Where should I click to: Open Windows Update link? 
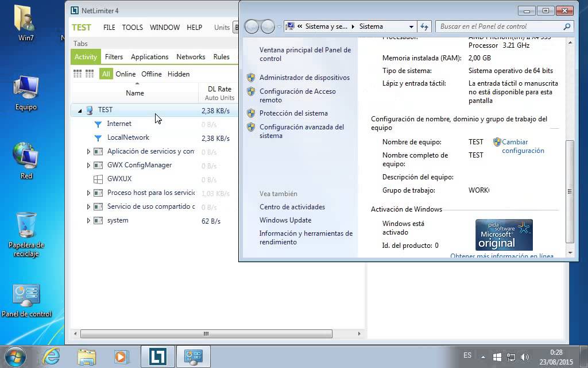point(285,220)
